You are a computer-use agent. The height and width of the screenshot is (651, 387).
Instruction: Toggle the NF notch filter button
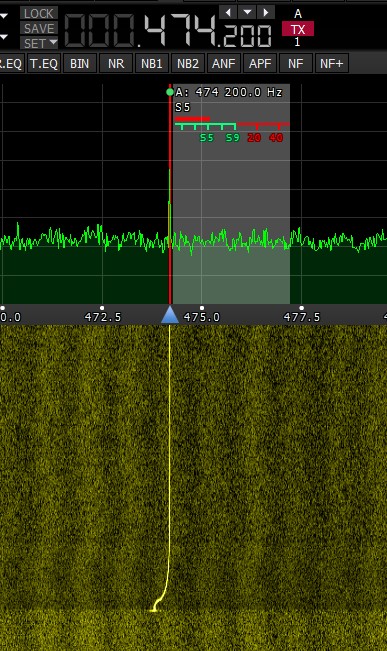pos(296,64)
